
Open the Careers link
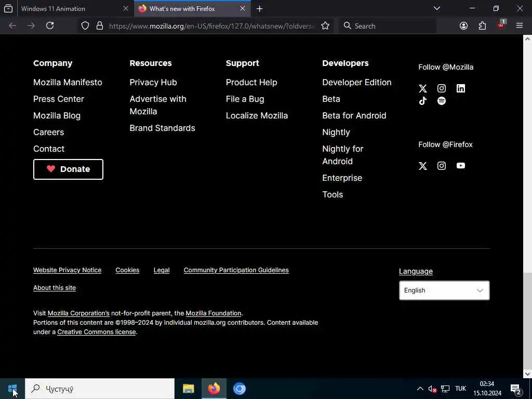pyautogui.click(x=48, y=132)
